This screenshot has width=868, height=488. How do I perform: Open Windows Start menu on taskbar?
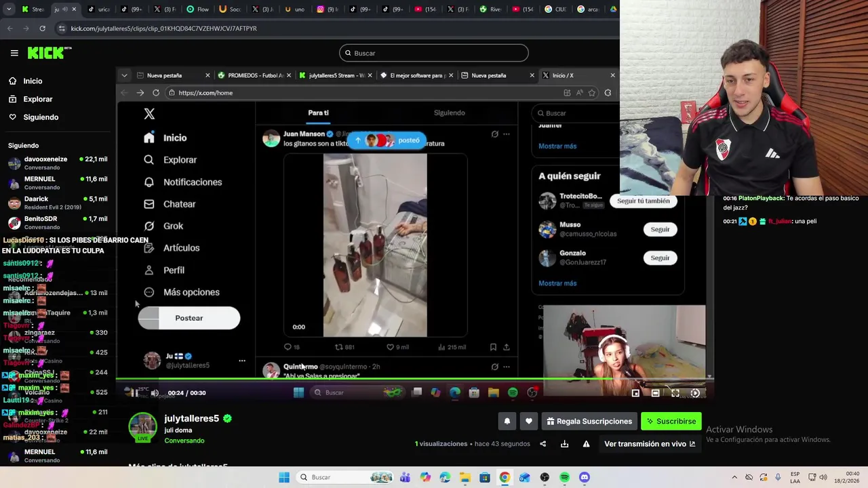click(284, 477)
